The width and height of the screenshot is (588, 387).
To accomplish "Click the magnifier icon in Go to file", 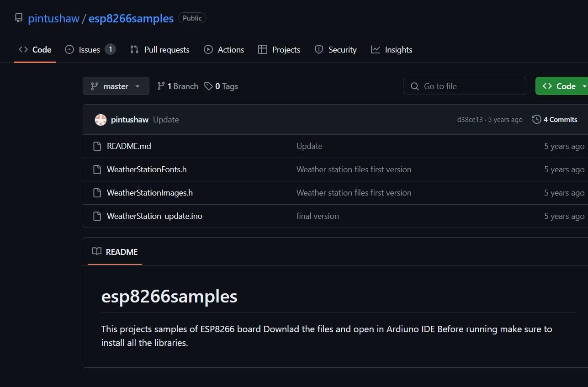I will pyautogui.click(x=415, y=86).
